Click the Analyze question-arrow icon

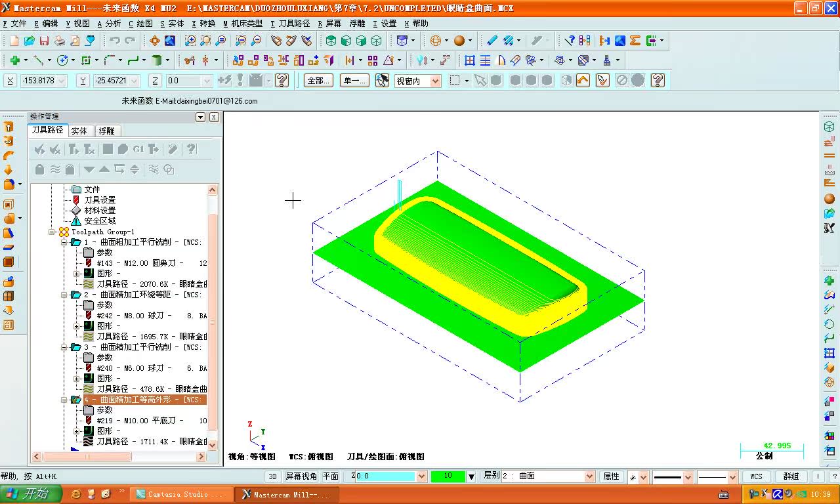570,41
